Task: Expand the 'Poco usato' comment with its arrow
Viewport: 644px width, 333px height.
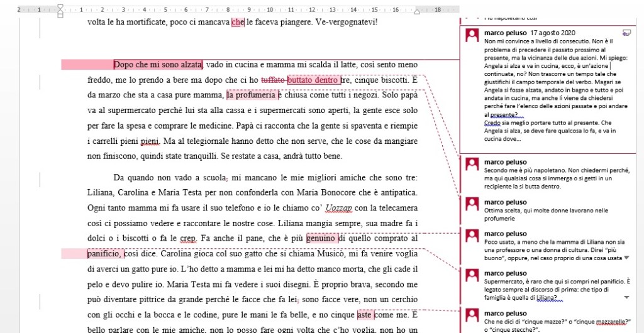Action: (626, 258)
